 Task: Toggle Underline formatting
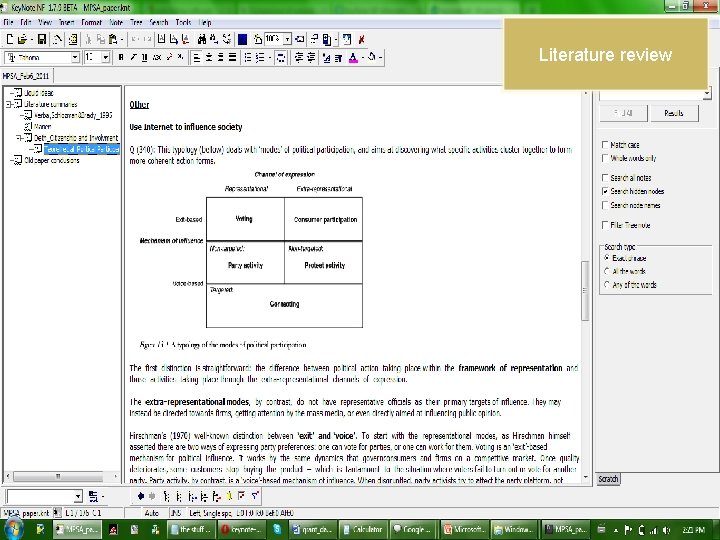tap(145, 57)
